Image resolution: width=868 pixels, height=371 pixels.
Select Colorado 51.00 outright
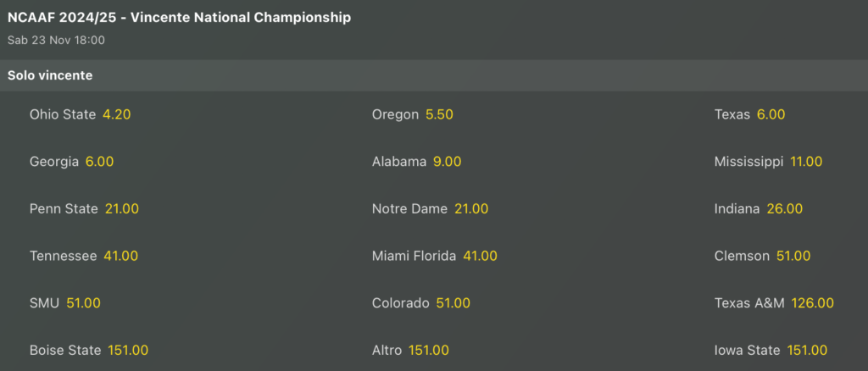(x=420, y=302)
